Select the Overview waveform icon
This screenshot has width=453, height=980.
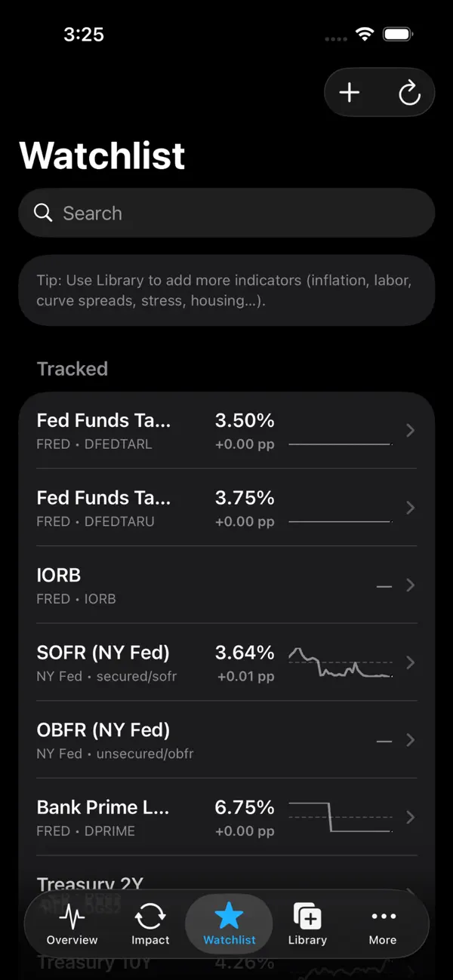pos(72,917)
